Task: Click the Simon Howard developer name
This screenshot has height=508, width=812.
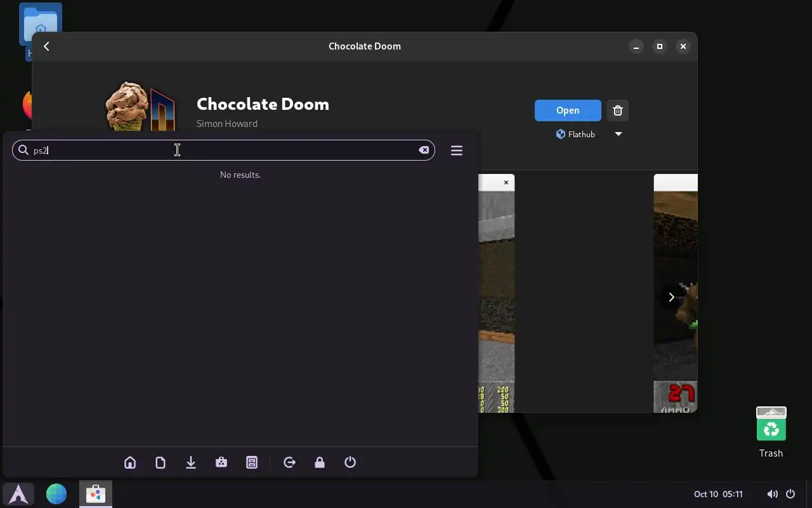Action: (227, 123)
